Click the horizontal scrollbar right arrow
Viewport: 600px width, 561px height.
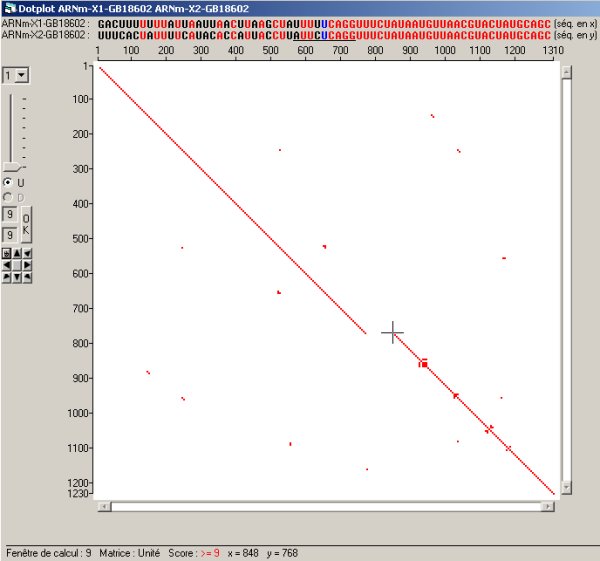click(546, 506)
